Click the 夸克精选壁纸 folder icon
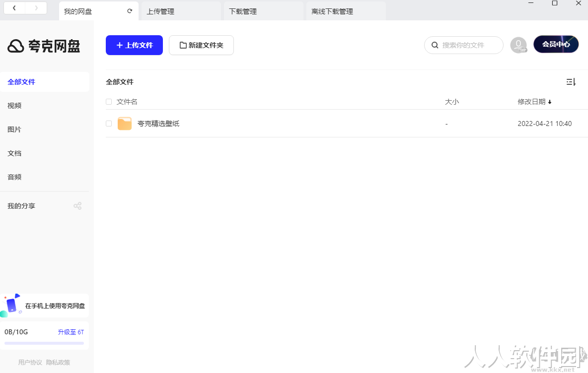The image size is (588, 373). click(125, 124)
